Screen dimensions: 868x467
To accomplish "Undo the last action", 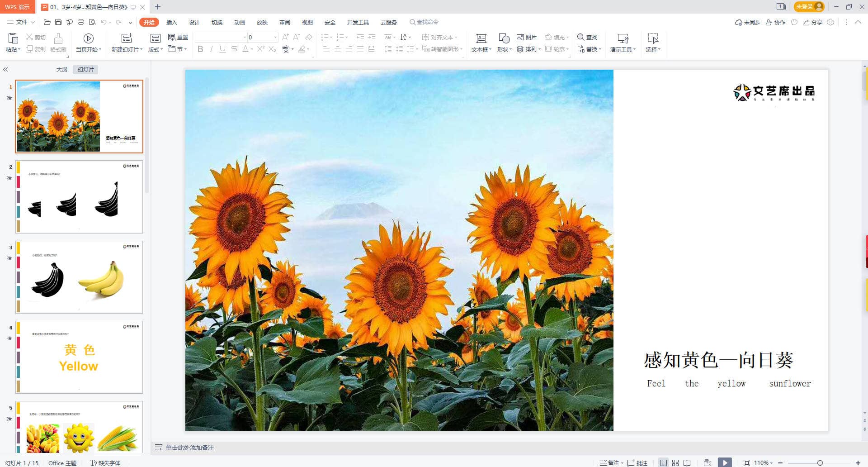I will point(104,22).
